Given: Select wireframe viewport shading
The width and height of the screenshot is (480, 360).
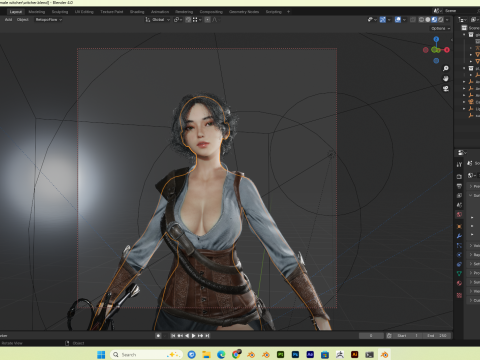Looking at the screenshot, I should pos(421,20).
